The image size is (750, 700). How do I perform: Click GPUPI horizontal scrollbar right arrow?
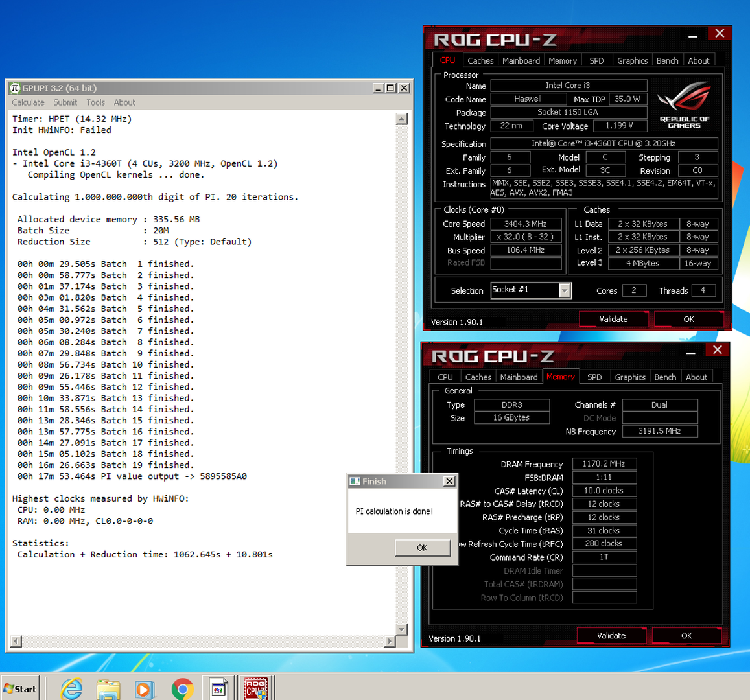point(390,641)
